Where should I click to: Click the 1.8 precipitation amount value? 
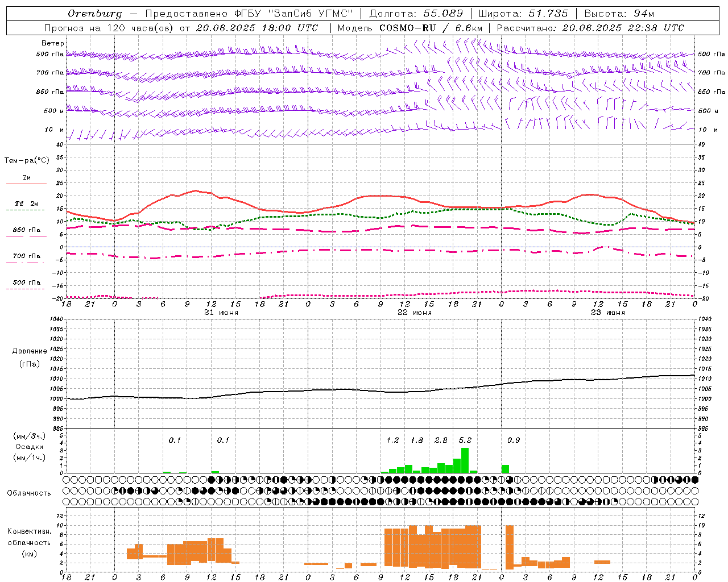tap(417, 440)
